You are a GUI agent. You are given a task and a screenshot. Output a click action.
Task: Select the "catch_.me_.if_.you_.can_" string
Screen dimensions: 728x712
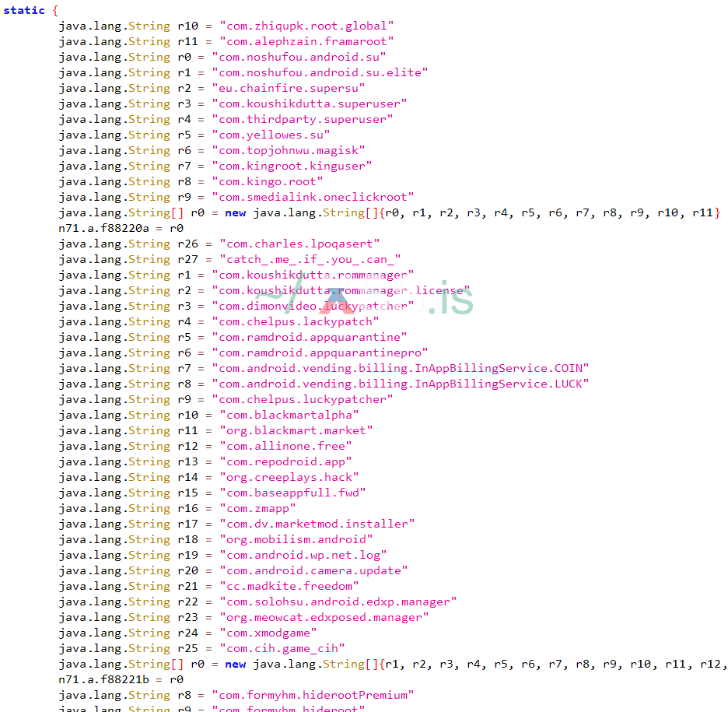pos(310,260)
